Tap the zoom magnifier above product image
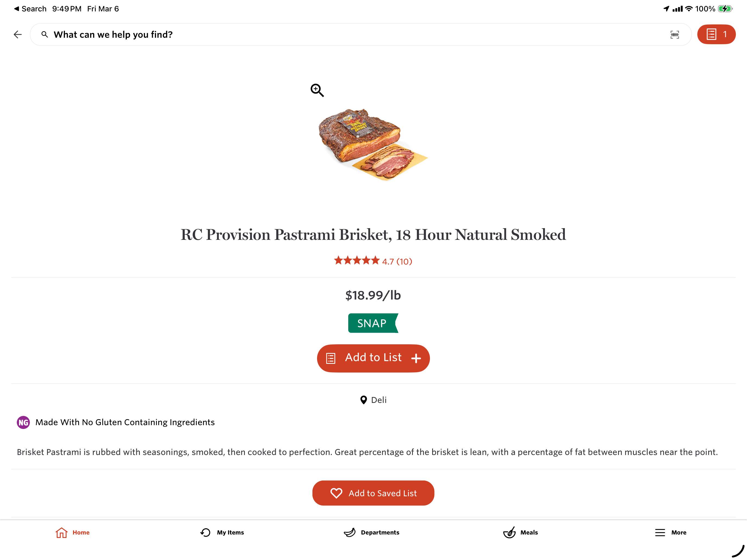This screenshot has height=560, width=747. [x=317, y=90]
